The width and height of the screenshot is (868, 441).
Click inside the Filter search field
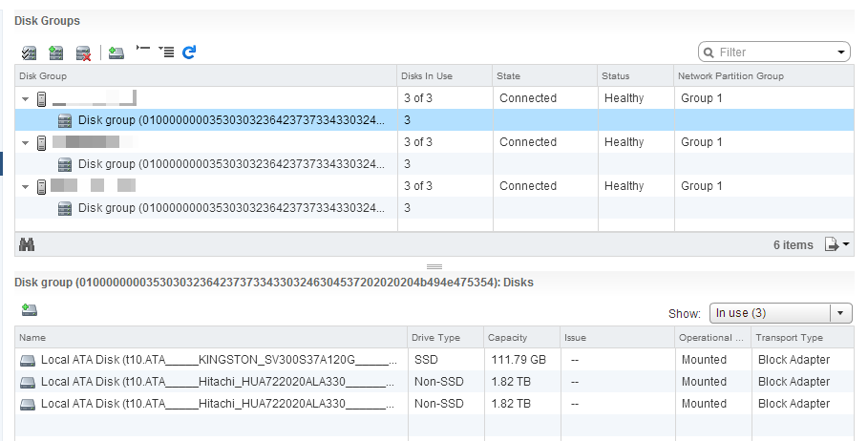pos(769,52)
